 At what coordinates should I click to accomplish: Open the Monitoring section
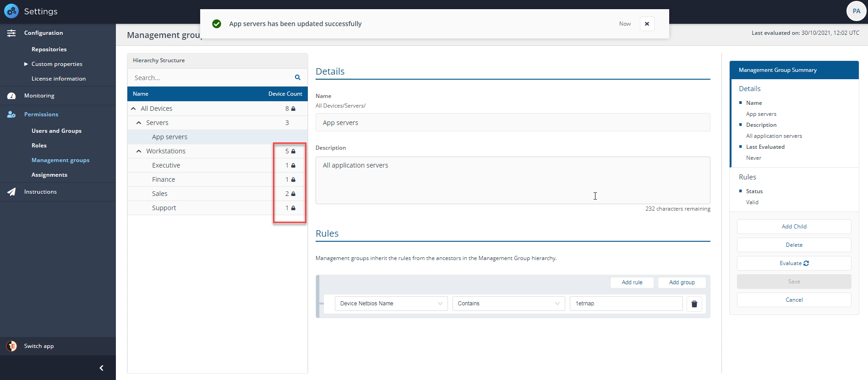point(39,96)
